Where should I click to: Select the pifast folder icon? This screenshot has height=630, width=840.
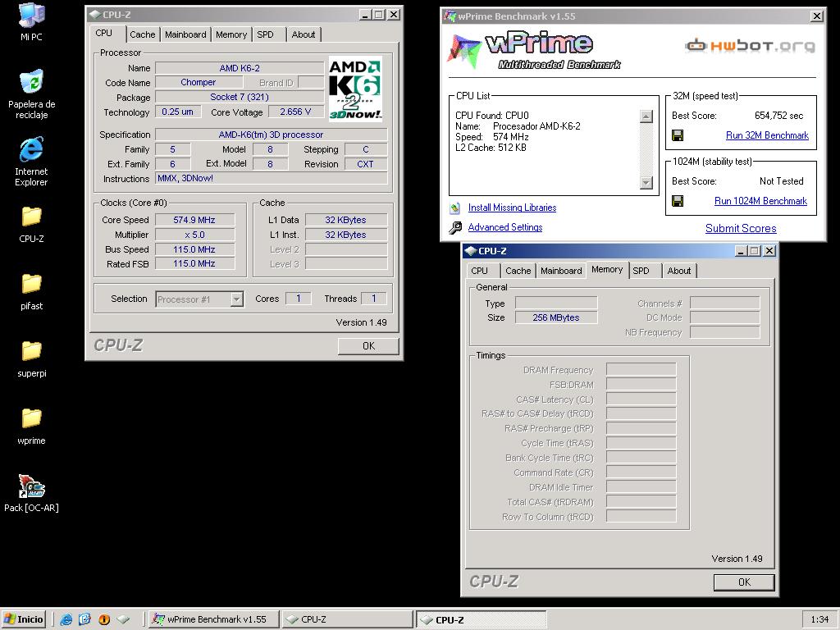pos(31,291)
